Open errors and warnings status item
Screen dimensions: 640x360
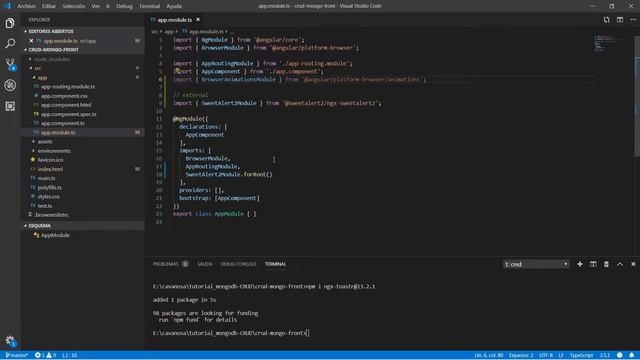pyautogui.click(x=45, y=355)
